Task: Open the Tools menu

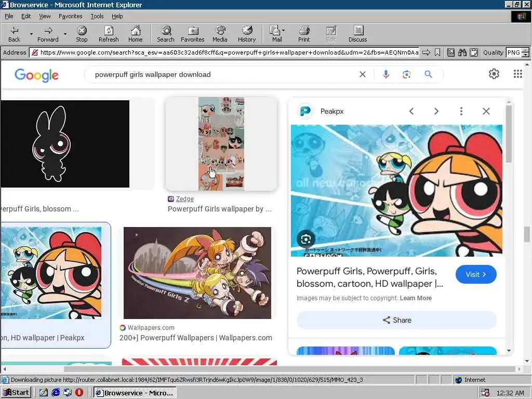Action: pos(97,16)
